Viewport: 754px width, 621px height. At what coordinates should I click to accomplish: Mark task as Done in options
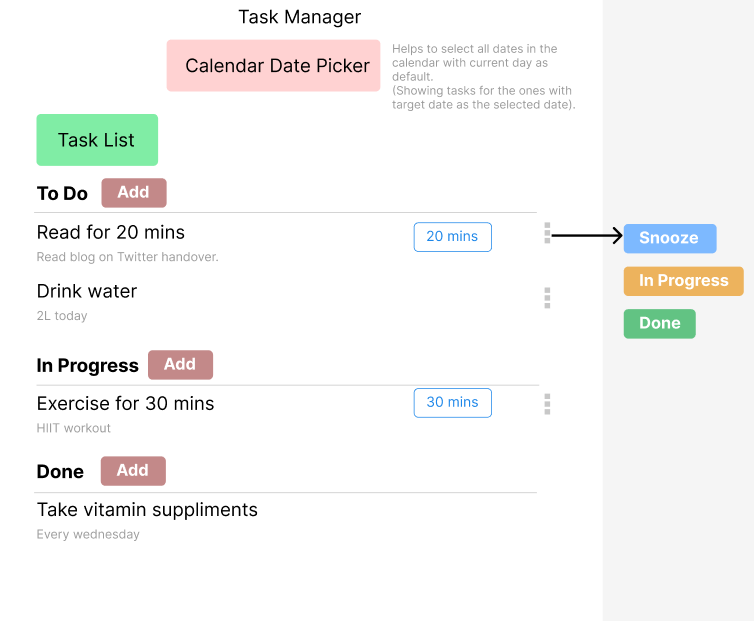click(x=659, y=324)
